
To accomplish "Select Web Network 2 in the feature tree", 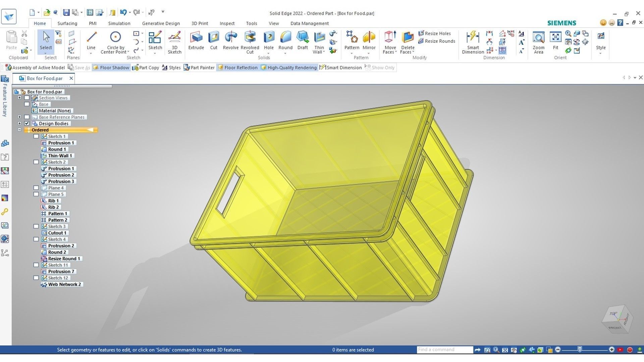I will [x=62, y=284].
